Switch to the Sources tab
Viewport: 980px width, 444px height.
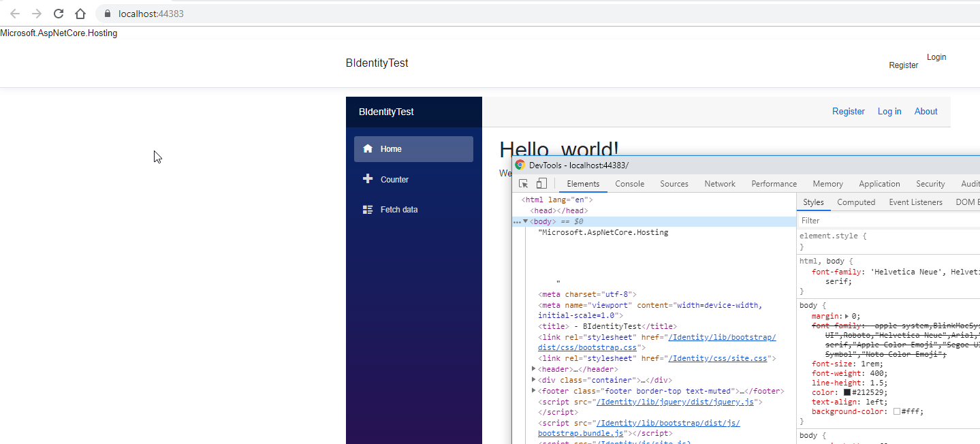674,184
